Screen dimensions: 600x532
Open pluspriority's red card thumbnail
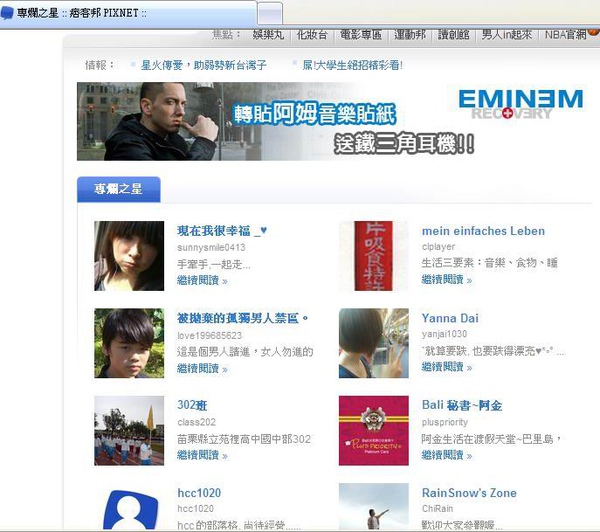(x=373, y=430)
